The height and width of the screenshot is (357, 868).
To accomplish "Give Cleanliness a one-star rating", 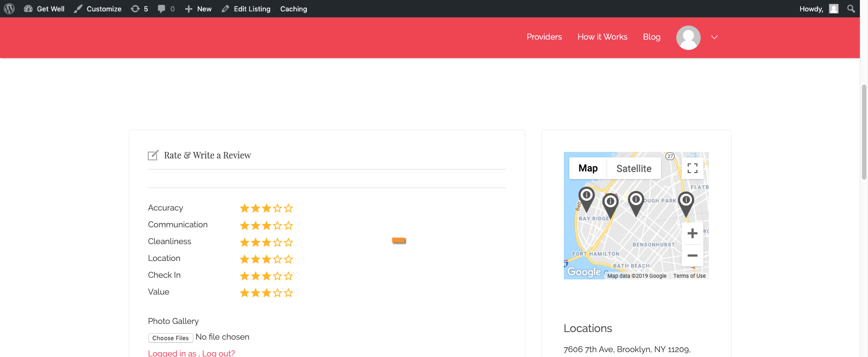I will 245,242.
